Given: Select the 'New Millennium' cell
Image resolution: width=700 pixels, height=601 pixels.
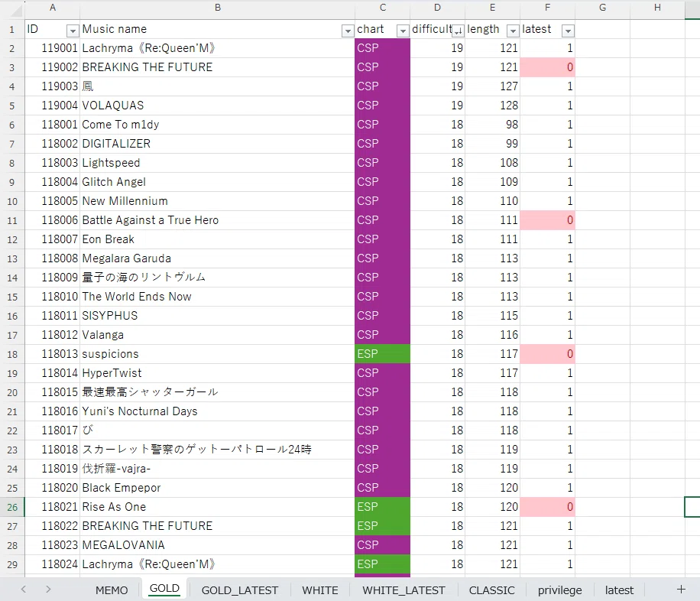Looking at the screenshot, I should pos(217,201).
